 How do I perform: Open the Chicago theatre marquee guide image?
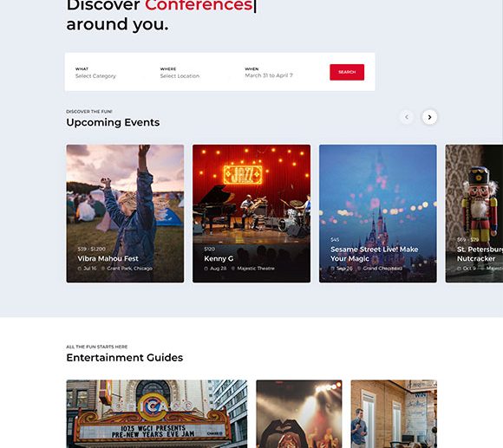[x=157, y=413]
